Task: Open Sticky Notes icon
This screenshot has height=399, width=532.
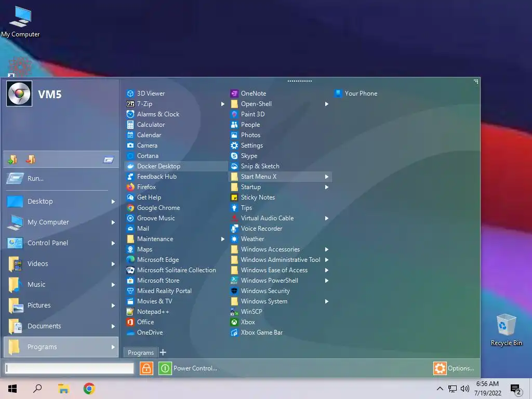Action: click(234, 197)
